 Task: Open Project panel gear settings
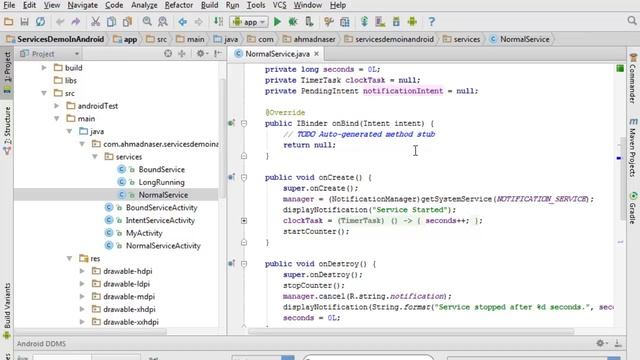(x=202, y=53)
